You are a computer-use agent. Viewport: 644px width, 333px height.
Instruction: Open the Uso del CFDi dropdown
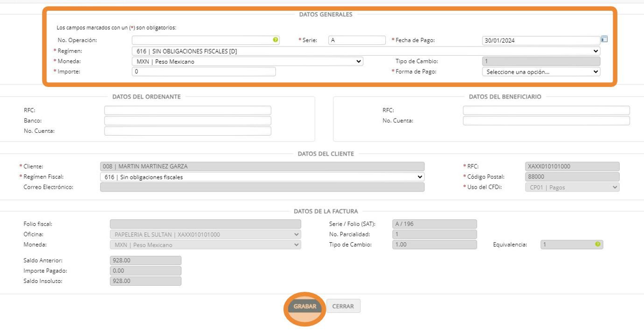click(x=572, y=187)
